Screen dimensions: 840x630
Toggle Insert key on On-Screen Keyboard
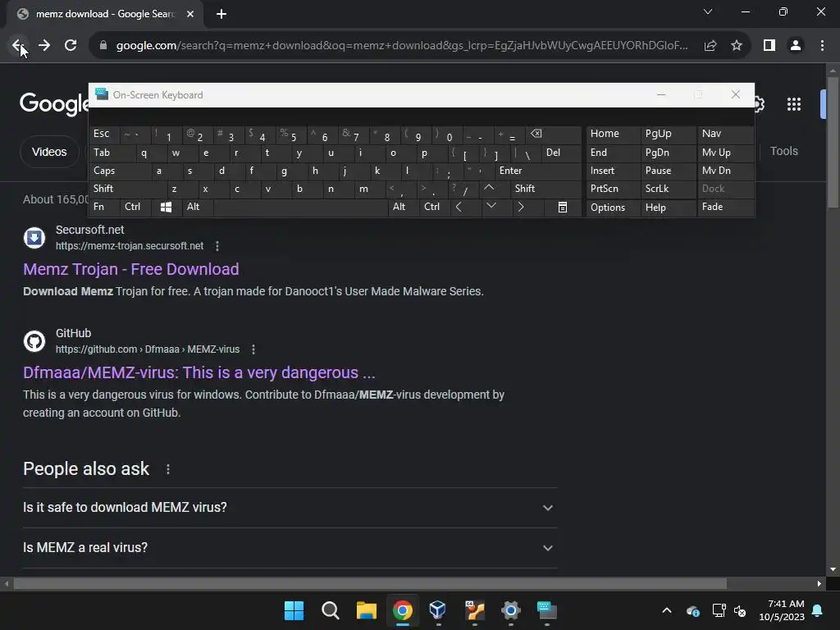pos(613,171)
